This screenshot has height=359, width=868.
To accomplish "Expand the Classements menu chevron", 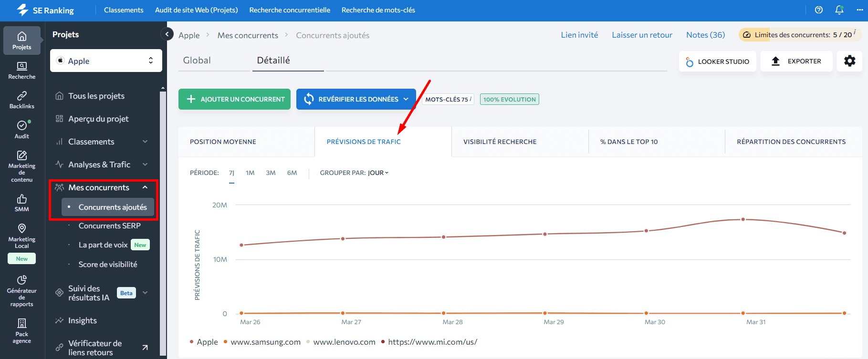I will (145, 142).
